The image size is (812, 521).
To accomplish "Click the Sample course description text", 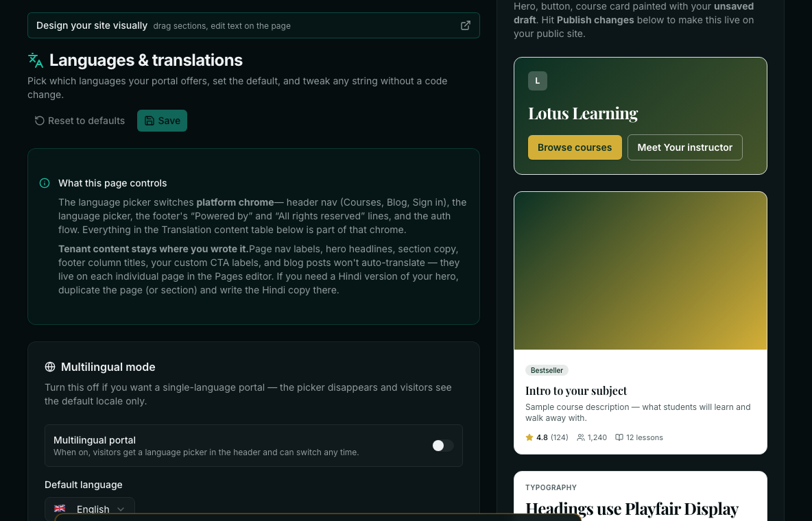I will point(638,412).
